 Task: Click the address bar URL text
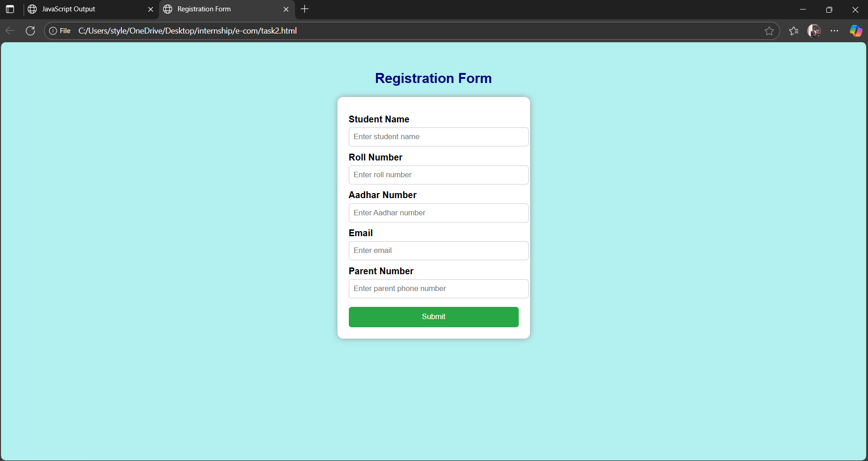pyautogui.click(x=188, y=30)
